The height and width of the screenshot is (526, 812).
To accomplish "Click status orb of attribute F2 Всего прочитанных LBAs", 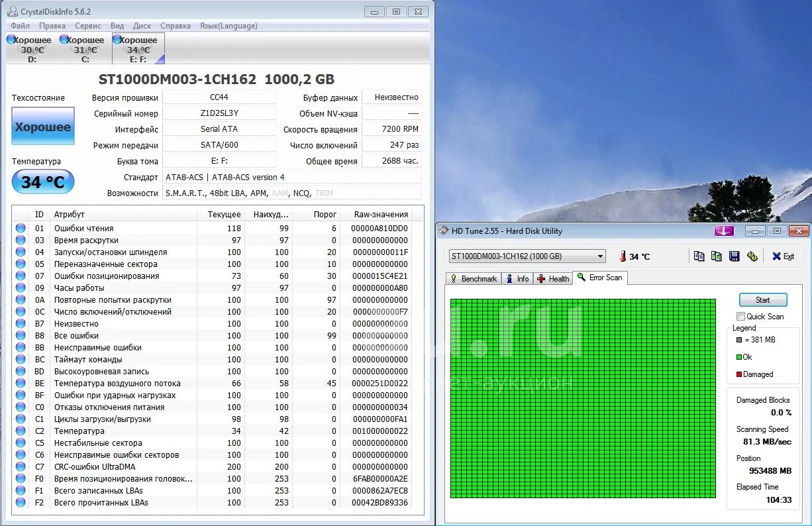I will pos(21,503).
